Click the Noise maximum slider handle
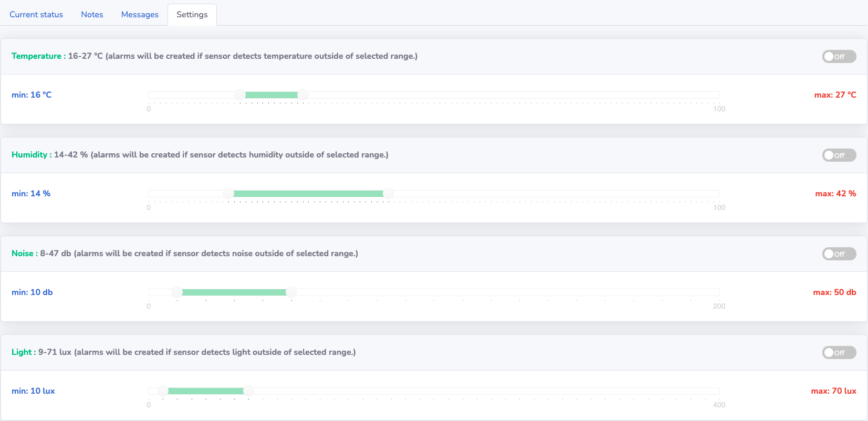The height and width of the screenshot is (421, 868). tap(291, 292)
